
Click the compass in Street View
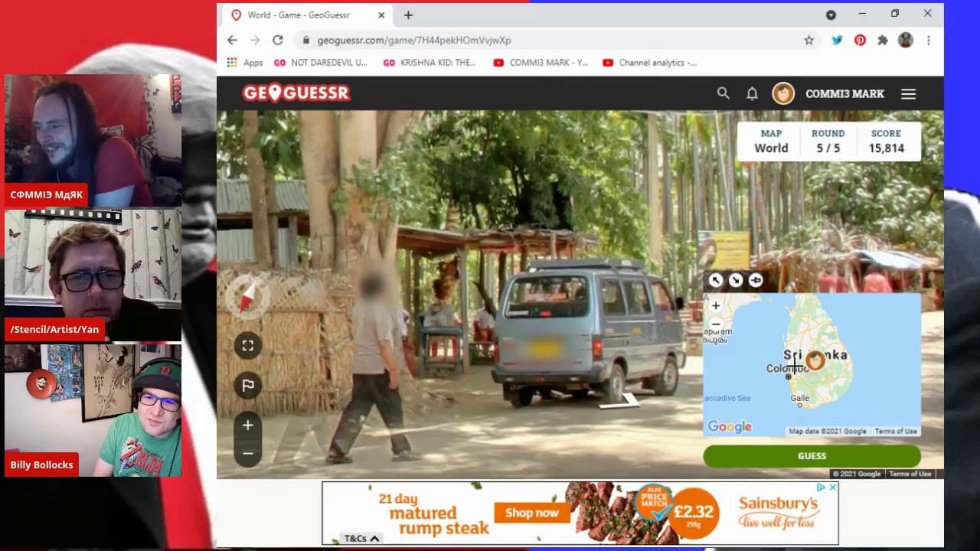coord(248,298)
